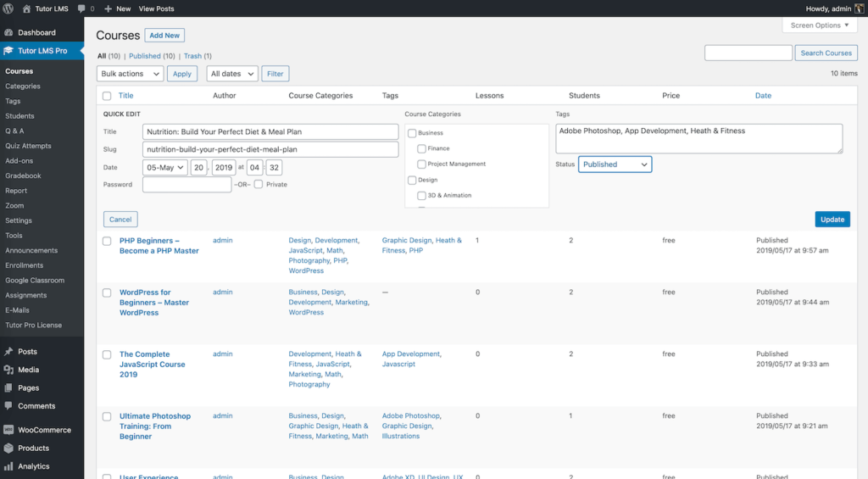Expand the Screen Options panel

[820, 25]
